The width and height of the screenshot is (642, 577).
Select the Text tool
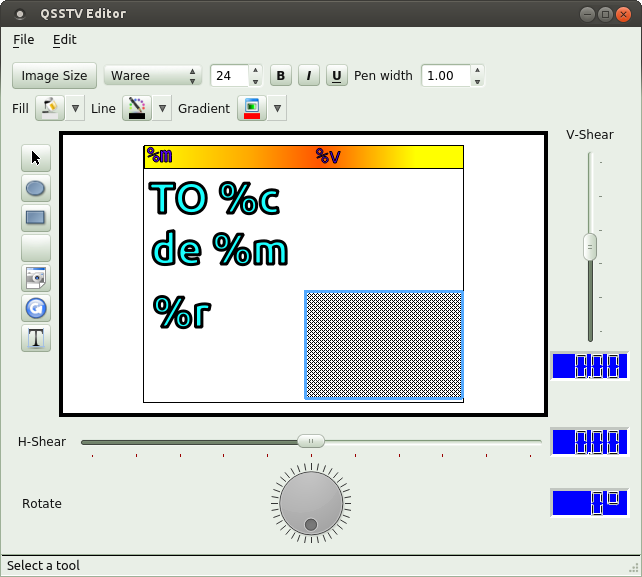36,338
